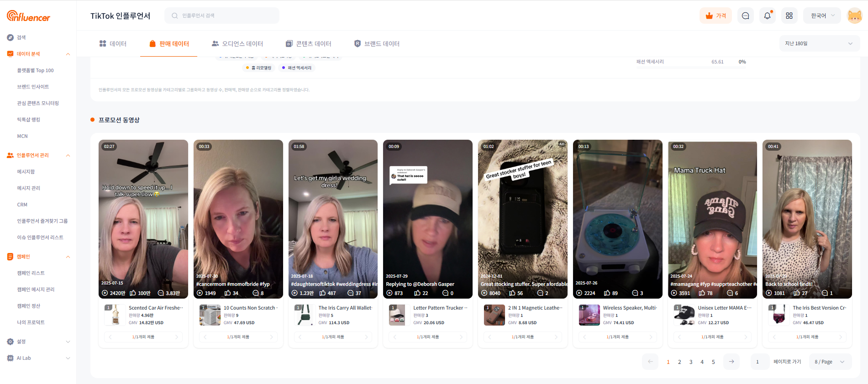
Task: Switch to the 오디언스 데이터 tab
Action: pos(237,44)
